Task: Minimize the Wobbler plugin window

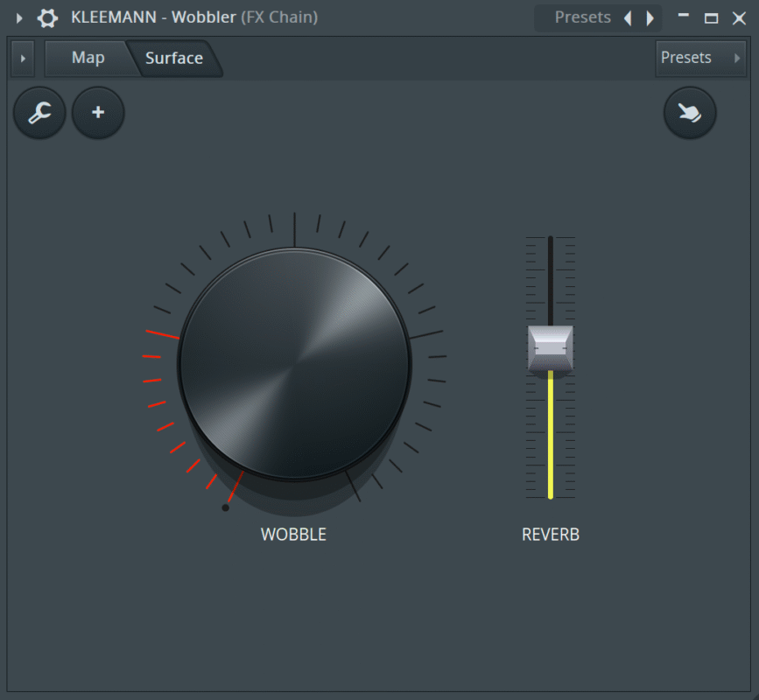Action: [684, 17]
